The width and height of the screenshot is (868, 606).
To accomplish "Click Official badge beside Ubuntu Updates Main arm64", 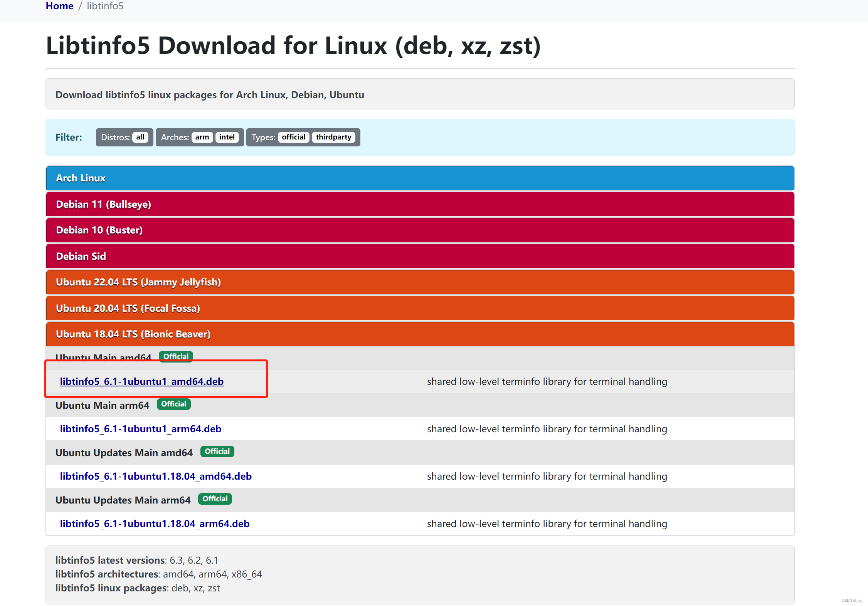I will (x=215, y=499).
